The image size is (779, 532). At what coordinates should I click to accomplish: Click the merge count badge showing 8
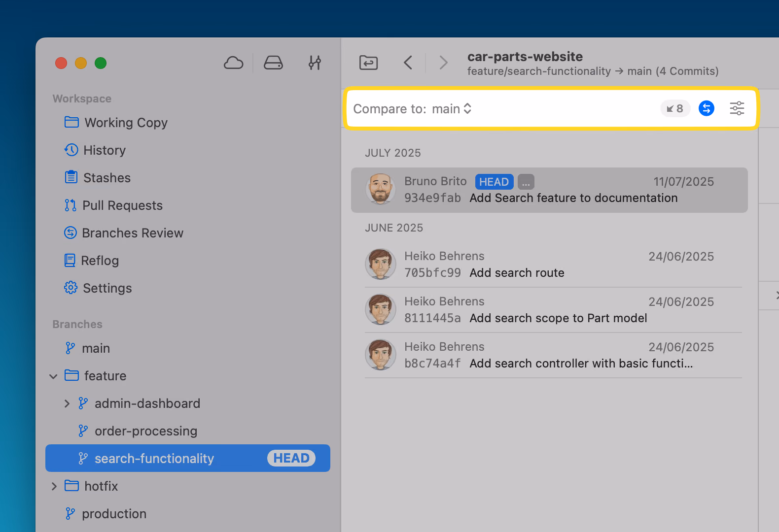click(x=675, y=108)
